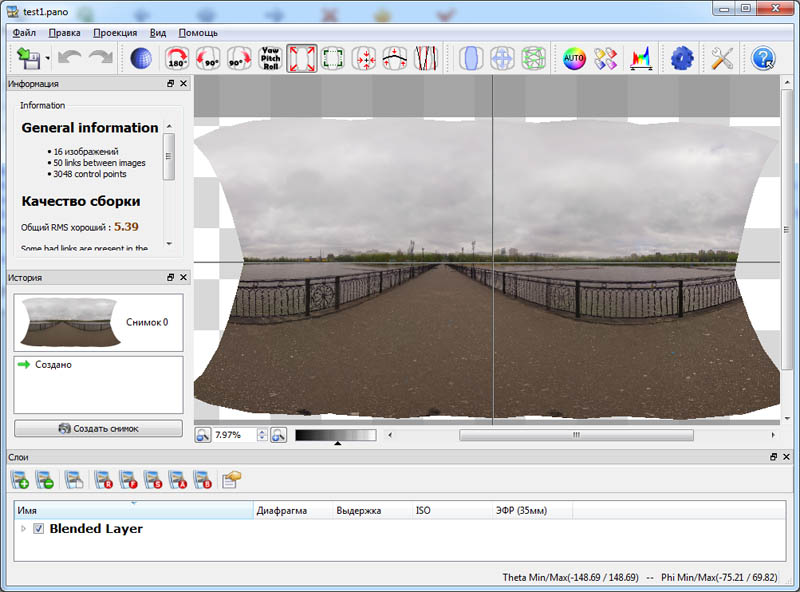This screenshot has height=592, width=800.
Task: Select the Создано history entry
Action: pyautogui.click(x=53, y=364)
